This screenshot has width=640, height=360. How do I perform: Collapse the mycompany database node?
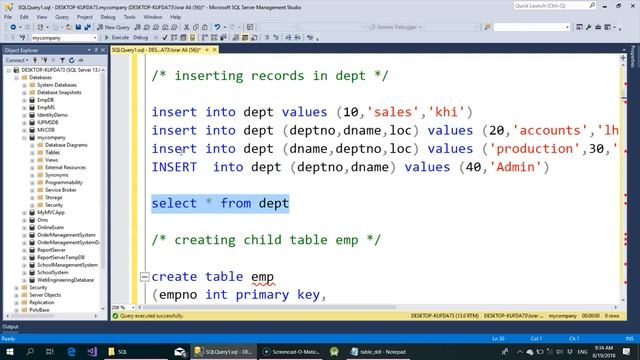(x=24, y=138)
